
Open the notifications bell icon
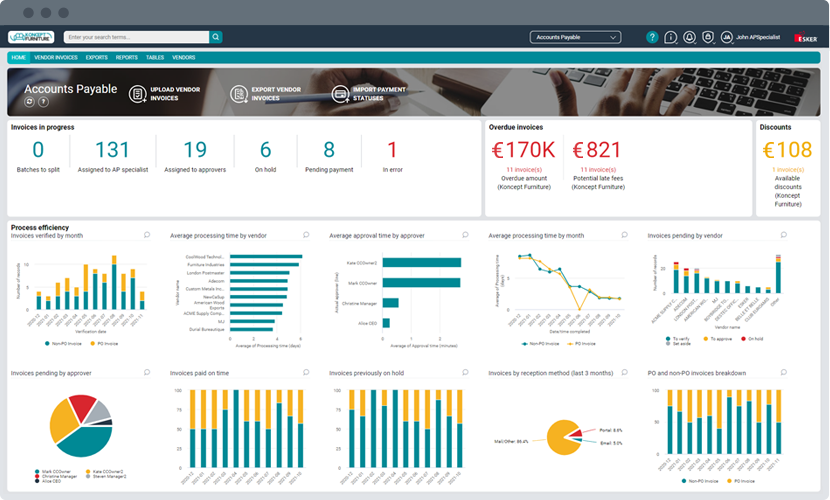689,37
